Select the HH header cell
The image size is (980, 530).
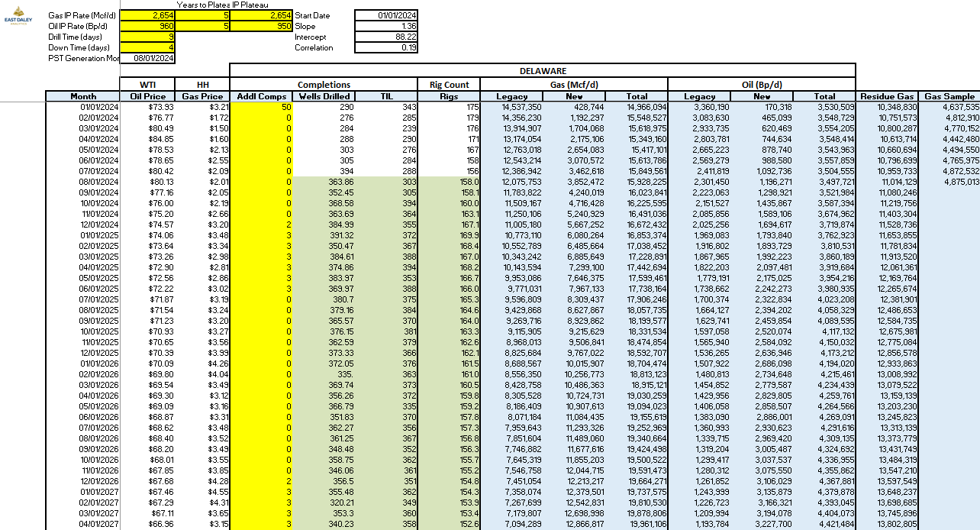point(202,85)
